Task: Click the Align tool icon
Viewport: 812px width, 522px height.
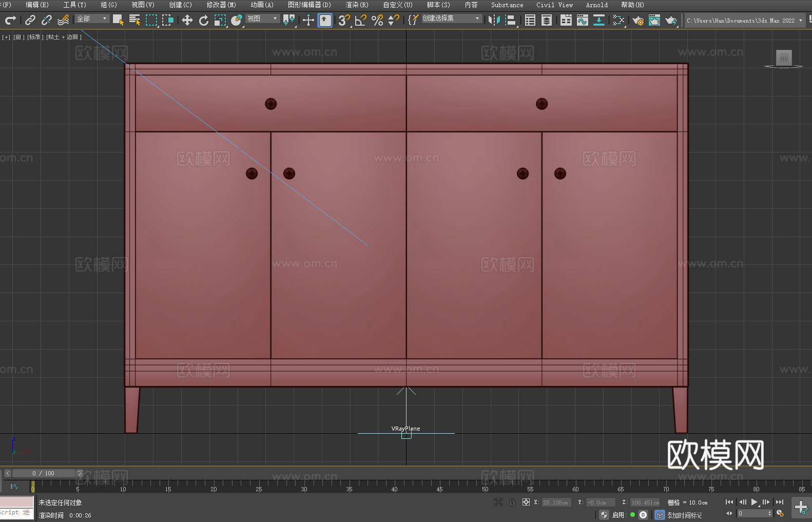Action: (x=511, y=20)
